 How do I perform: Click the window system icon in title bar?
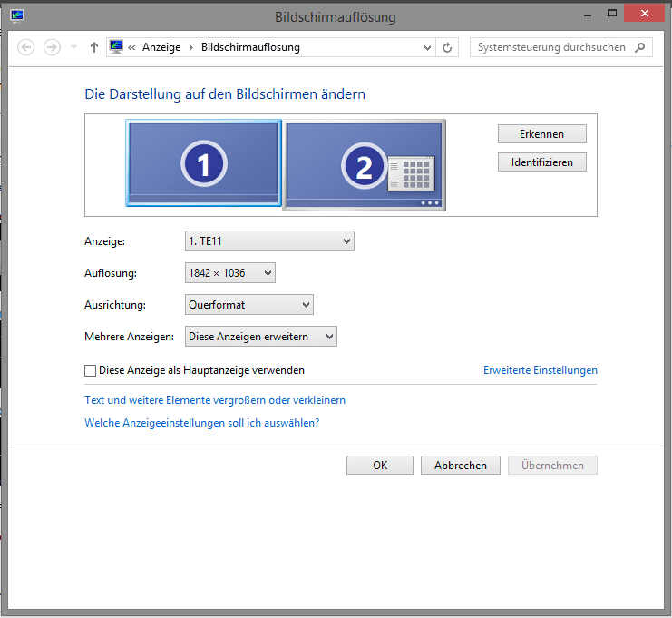tap(17, 16)
